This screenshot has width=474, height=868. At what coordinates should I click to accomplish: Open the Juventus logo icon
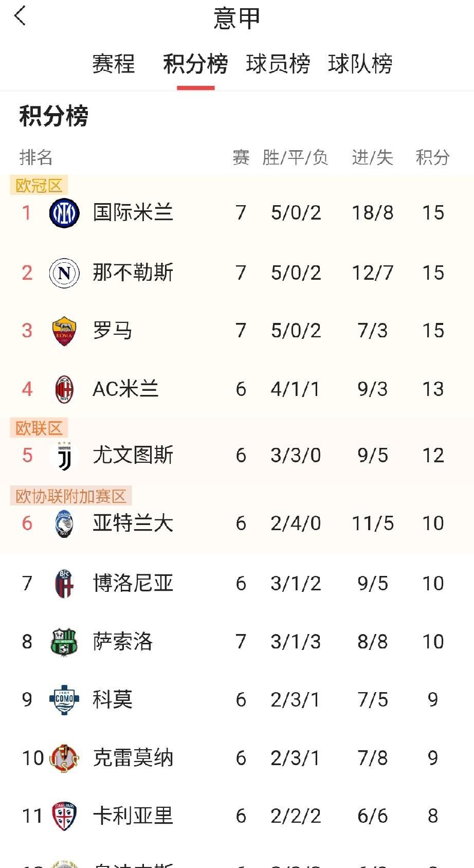click(64, 456)
